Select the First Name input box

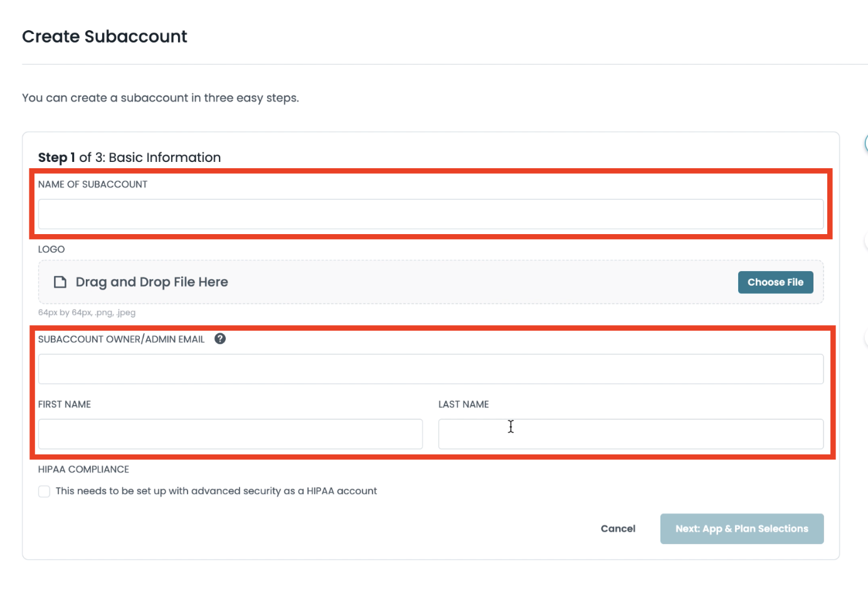[x=230, y=434]
